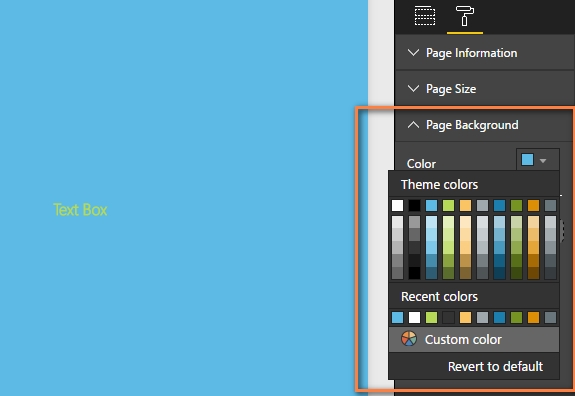Expand the Page Size section
This screenshot has height=396, width=575.
(x=484, y=89)
